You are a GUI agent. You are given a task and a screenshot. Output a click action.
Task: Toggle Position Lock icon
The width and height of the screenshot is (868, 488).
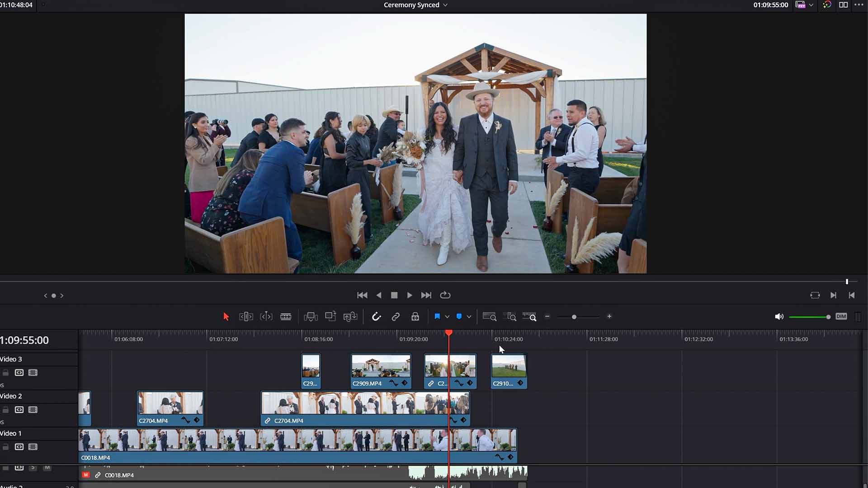[x=415, y=317]
